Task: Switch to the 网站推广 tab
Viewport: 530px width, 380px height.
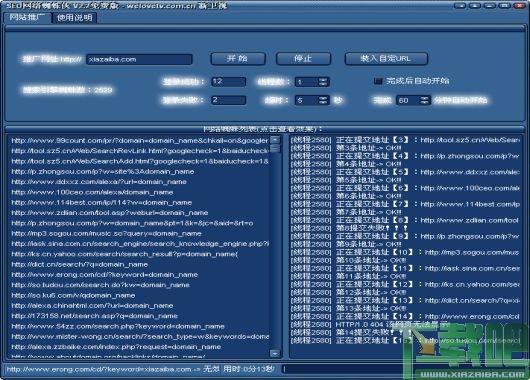Action: pos(27,17)
